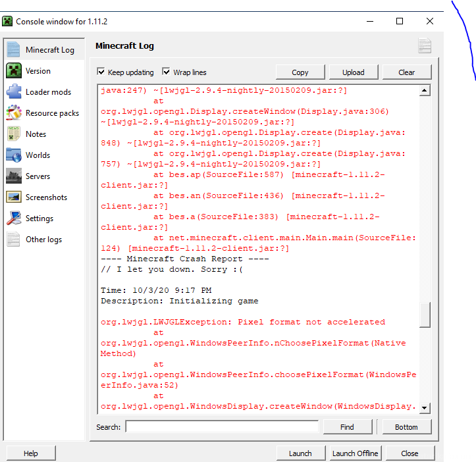Select the Version creeper icon
The image size is (476, 462).
click(13, 71)
